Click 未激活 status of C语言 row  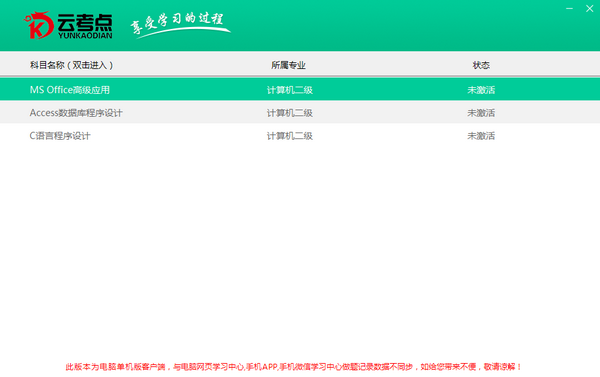click(x=481, y=136)
